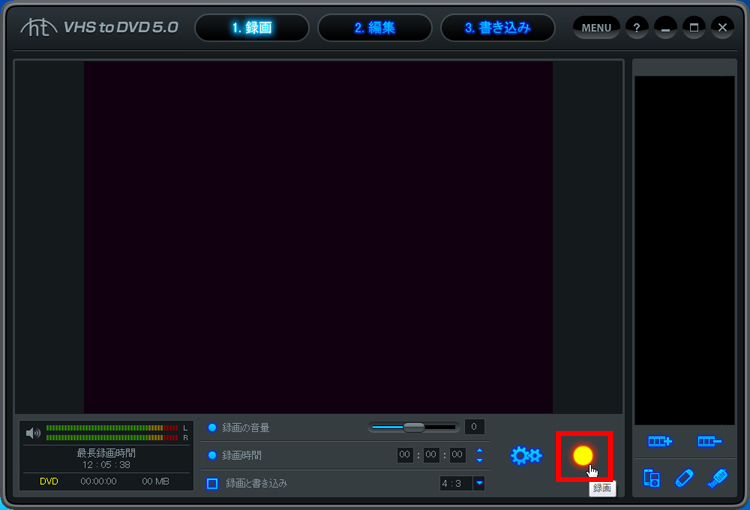Screen dimensions: 750x510
Task: Click the honestech logo
Action: tap(39, 27)
